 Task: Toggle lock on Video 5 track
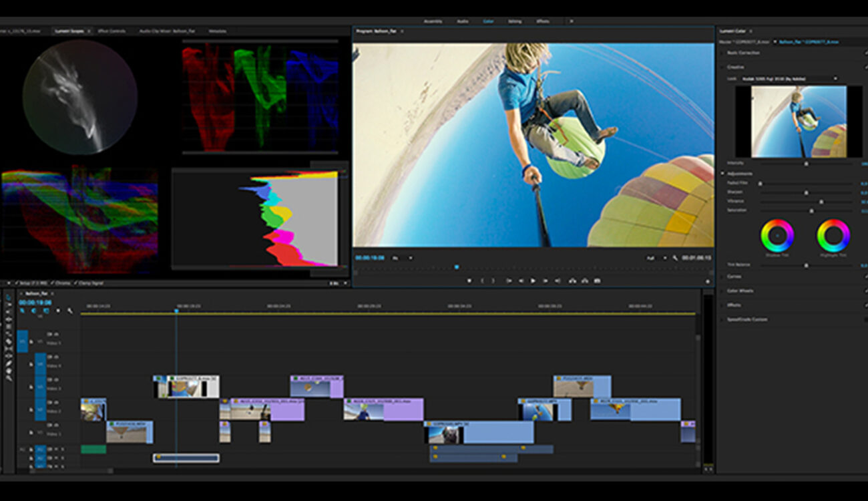click(31, 342)
